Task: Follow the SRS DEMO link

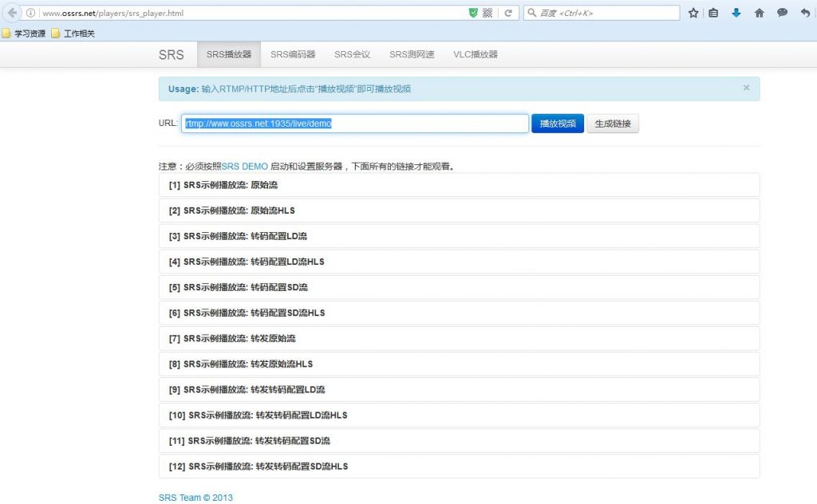Action: (245, 167)
